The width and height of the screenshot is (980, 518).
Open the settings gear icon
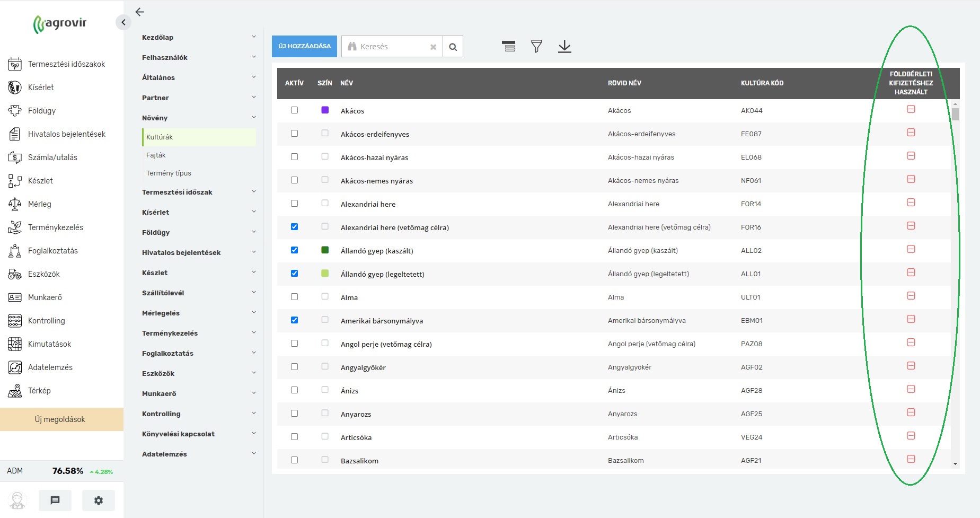coord(98,500)
